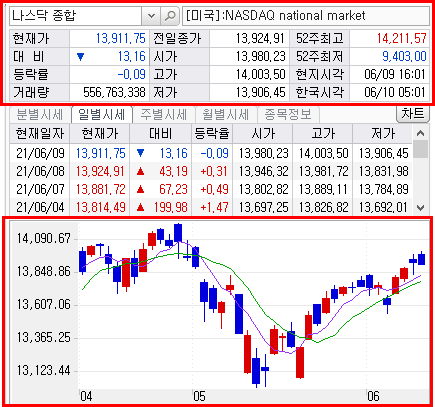Click the 저가 column header in table
Screen dimensions: 435x407
coord(383,134)
